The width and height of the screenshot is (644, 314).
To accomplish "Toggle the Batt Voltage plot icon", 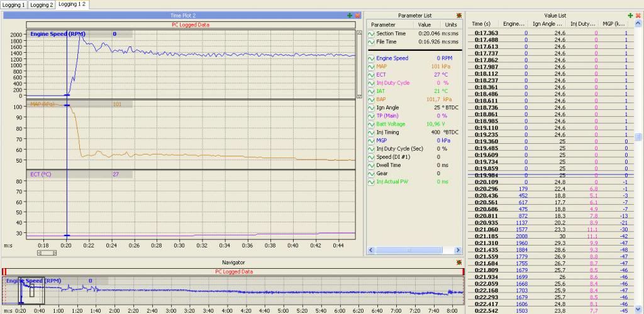I will point(371,124).
